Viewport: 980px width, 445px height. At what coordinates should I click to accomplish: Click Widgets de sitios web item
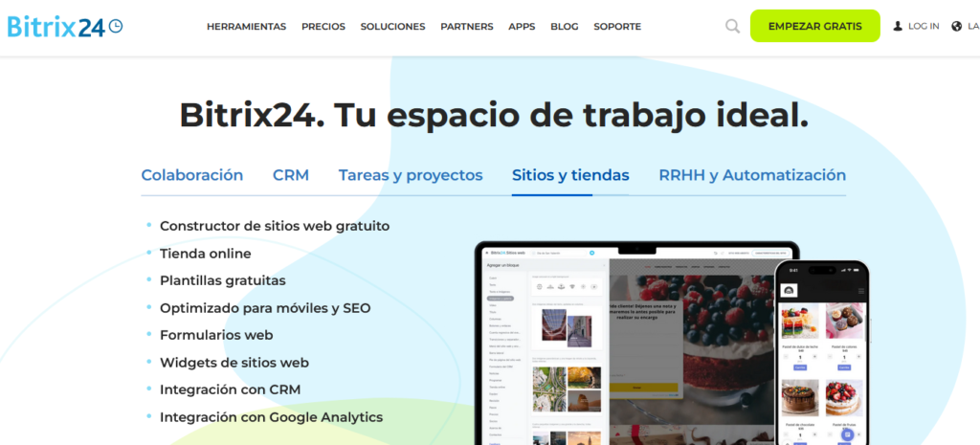(x=234, y=363)
